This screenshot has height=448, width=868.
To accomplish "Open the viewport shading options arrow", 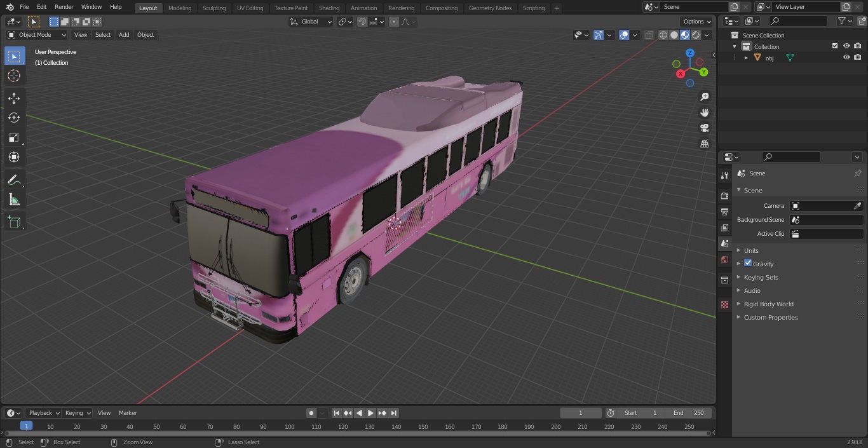I will (x=707, y=35).
